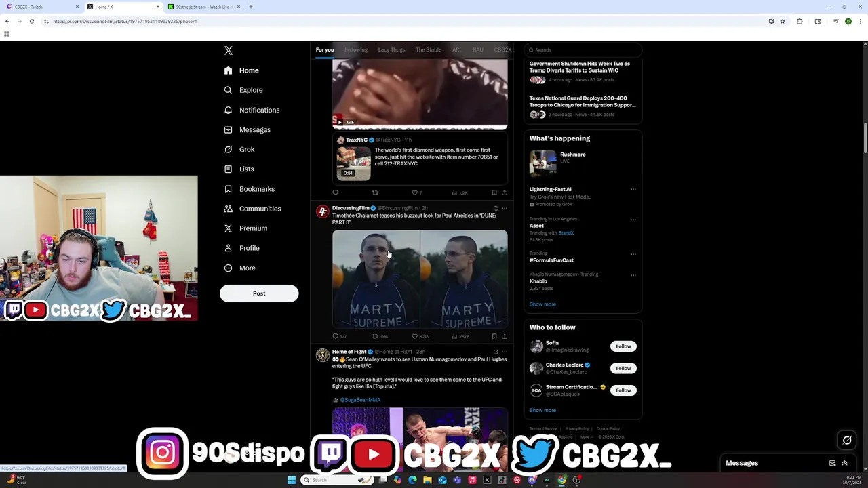
Task: Click the taskbar Search box
Action: coord(337,480)
